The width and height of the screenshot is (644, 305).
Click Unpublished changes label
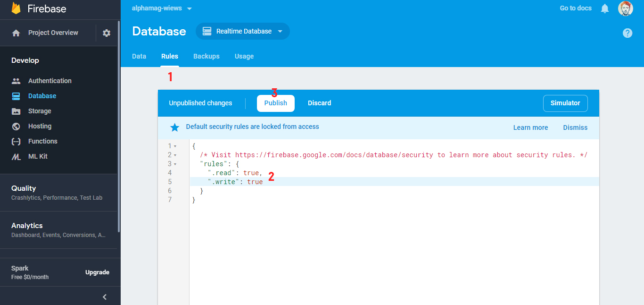point(200,103)
